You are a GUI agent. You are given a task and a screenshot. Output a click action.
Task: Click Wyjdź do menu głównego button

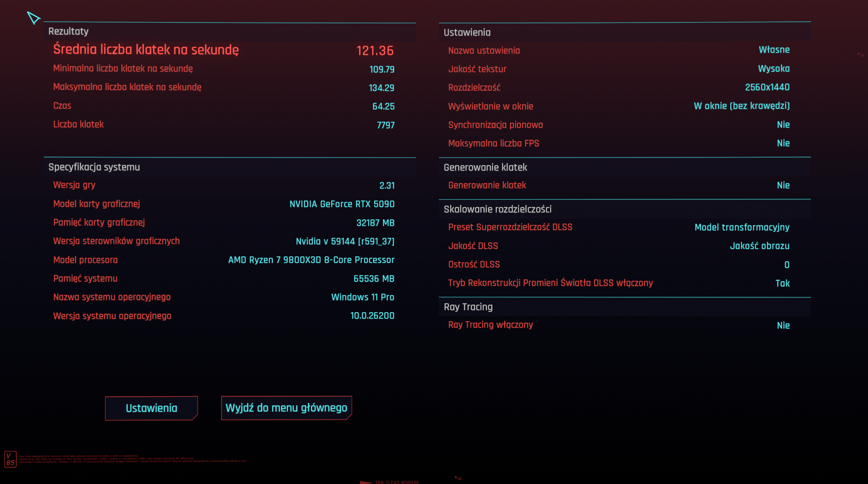click(286, 408)
